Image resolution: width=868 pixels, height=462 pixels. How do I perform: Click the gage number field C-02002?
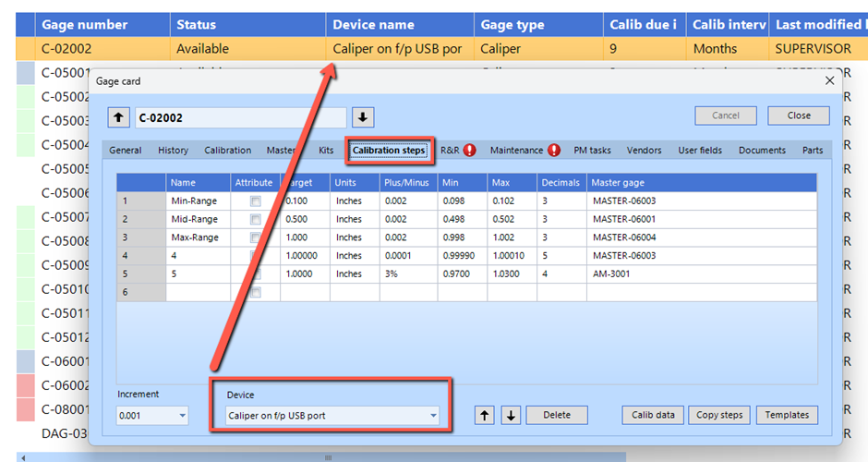pos(240,117)
